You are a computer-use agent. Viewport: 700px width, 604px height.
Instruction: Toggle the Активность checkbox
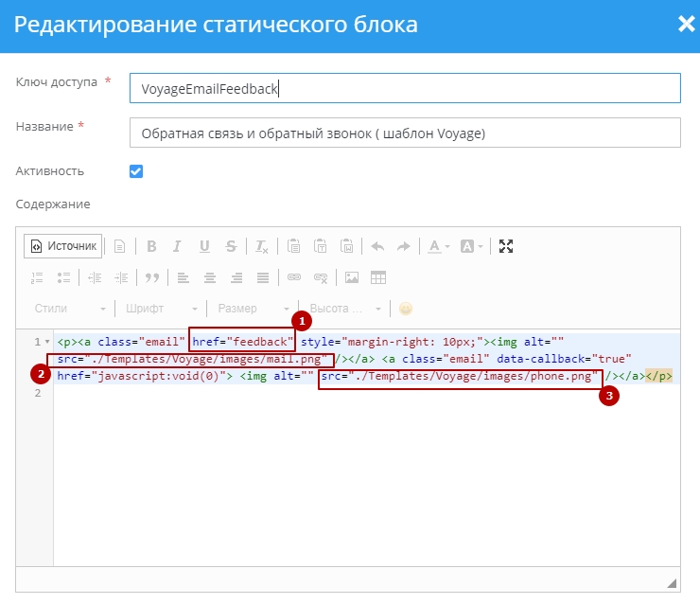(x=136, y=171)
